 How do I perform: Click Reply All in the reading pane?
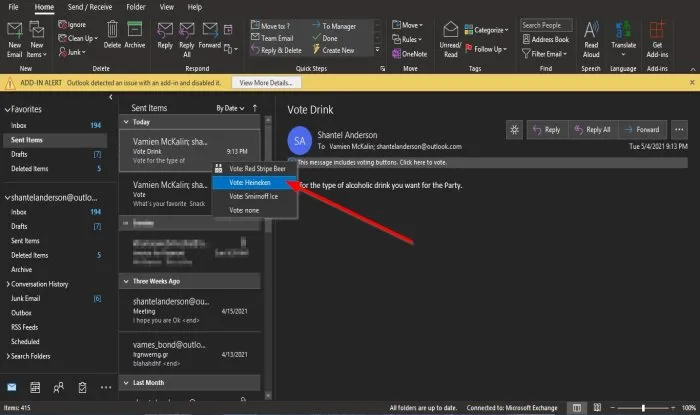click(592, 130)
